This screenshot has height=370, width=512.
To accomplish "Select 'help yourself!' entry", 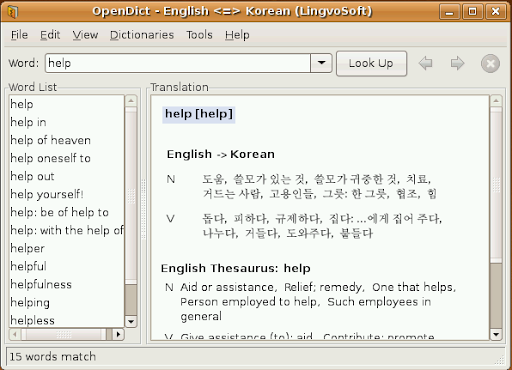I will pos(67,194).
